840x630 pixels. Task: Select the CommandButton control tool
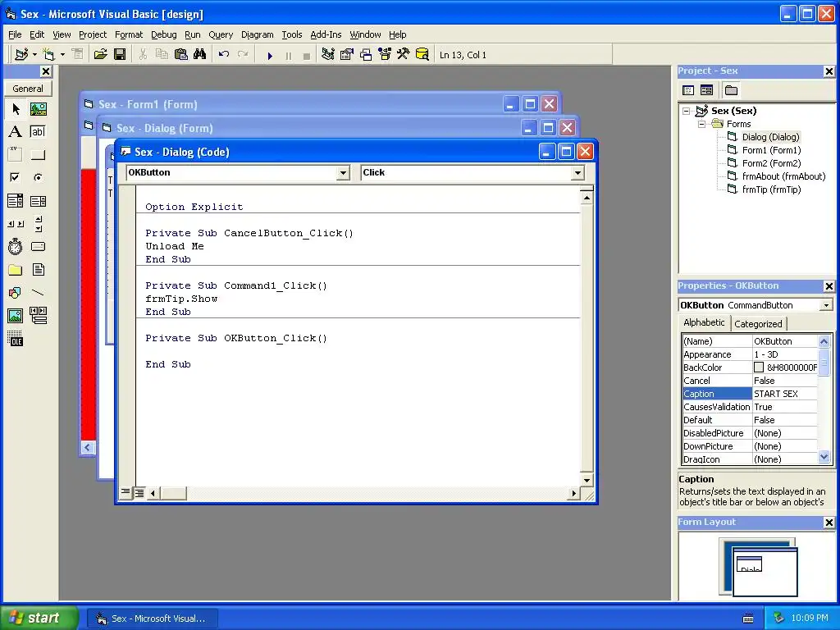click(x=38, y=155)
